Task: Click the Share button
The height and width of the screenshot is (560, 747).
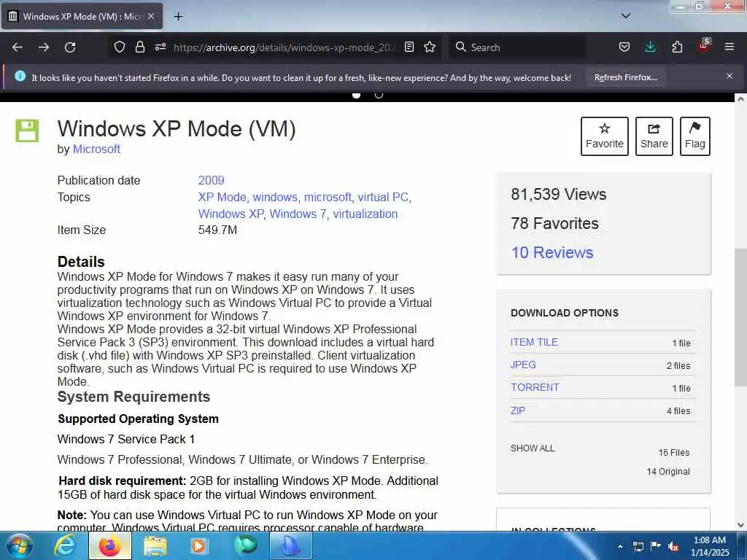Action: (654, 136)
